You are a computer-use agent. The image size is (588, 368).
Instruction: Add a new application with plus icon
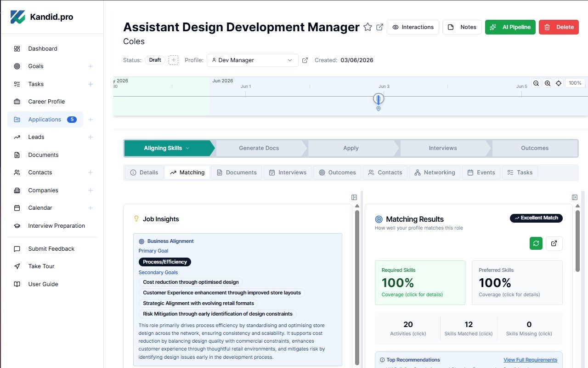(x=90, y=120)
